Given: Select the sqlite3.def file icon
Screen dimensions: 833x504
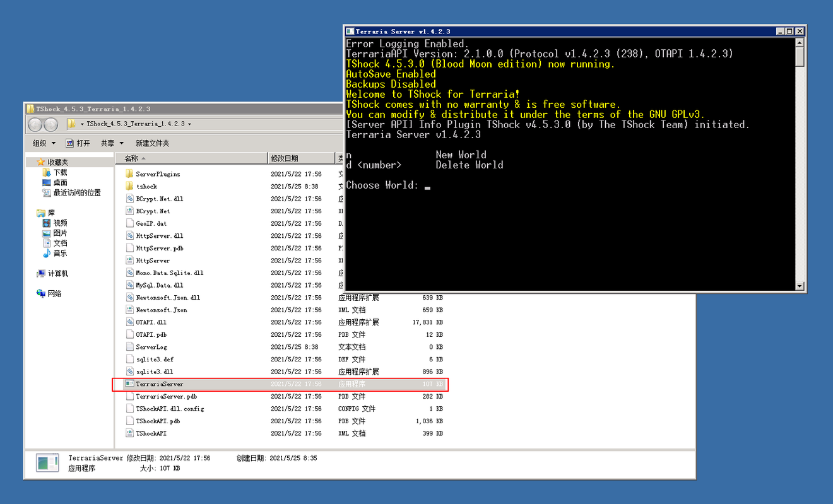Looking at the screenshot, I should tap(129, 359).
